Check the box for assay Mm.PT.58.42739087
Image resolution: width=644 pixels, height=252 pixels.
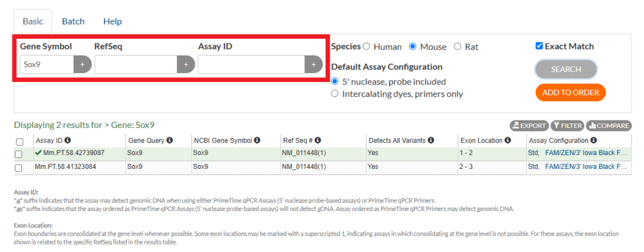click(19, 153)
